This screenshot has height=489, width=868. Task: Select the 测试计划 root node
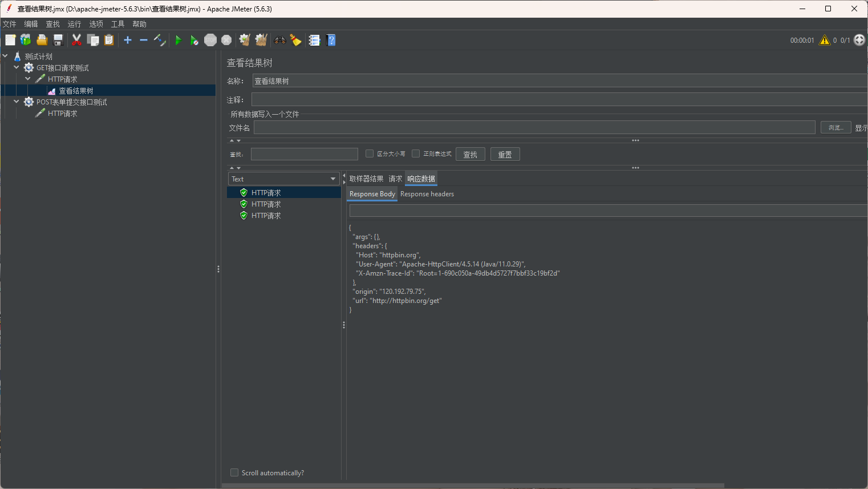(38, 56)
